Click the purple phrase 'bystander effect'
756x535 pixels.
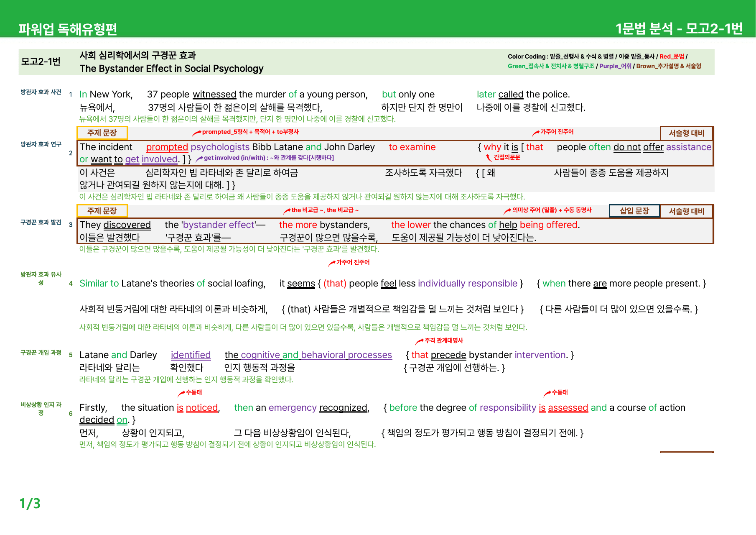pos(219,225)
